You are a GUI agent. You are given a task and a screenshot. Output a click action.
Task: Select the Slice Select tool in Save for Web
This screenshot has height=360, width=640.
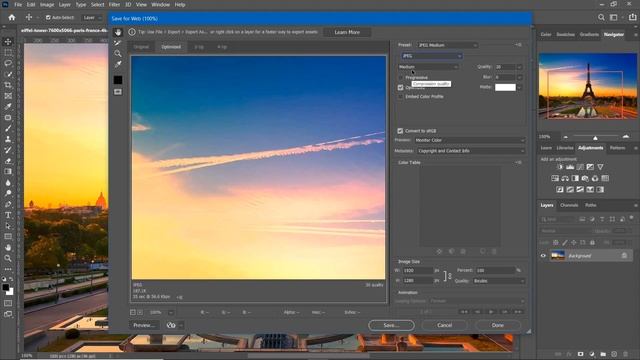pyautogui.click(x=118, y=43)
